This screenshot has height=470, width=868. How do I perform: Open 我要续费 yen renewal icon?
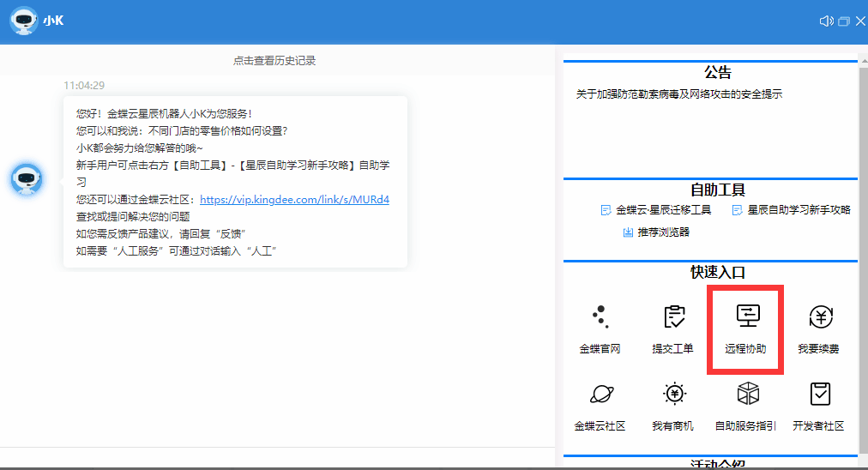point(820,317)
